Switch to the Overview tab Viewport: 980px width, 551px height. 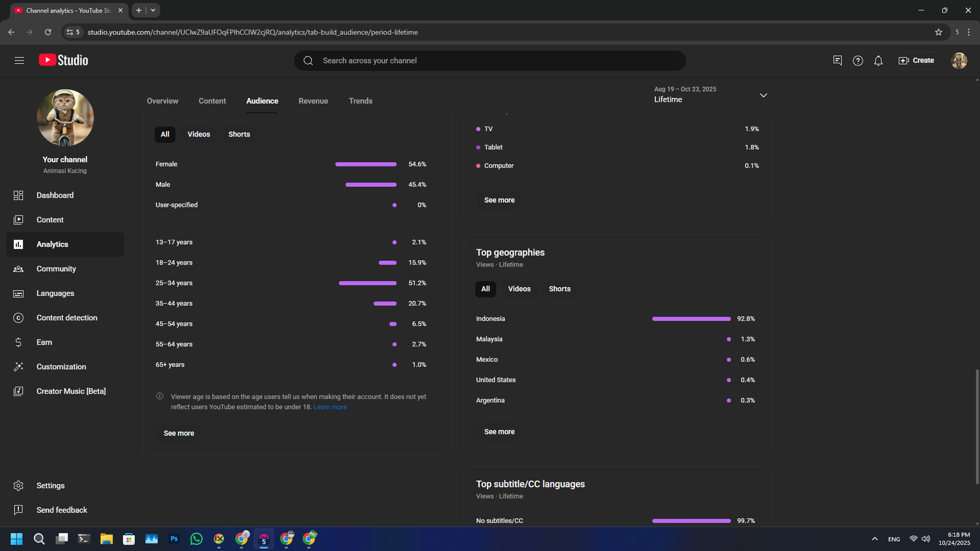pos(162,101)
